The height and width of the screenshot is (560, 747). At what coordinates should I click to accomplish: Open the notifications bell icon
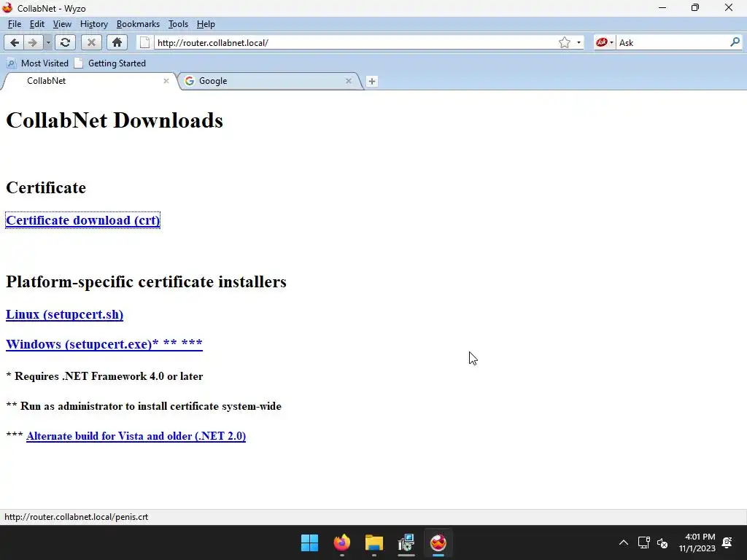click(727, 542)
